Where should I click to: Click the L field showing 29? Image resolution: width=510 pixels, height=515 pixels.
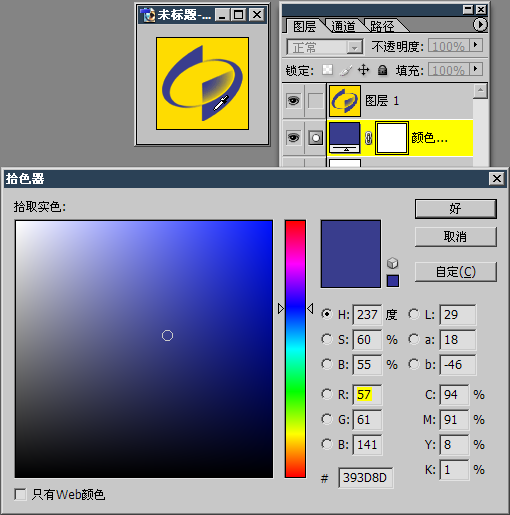pos(458,314)
